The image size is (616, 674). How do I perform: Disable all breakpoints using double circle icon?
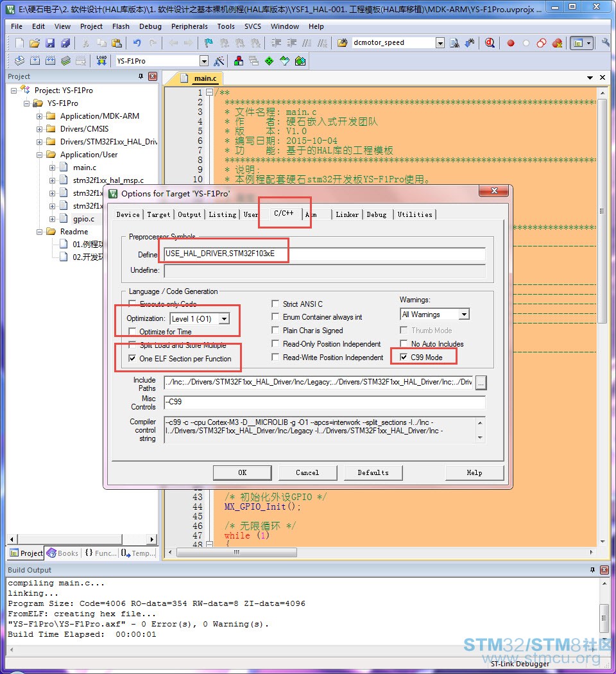542,43
